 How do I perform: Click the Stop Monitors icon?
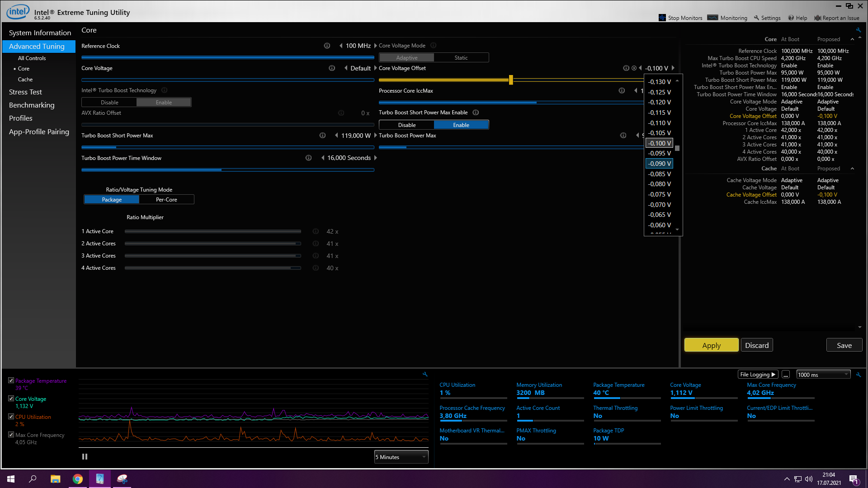click(x=662, y=18)
